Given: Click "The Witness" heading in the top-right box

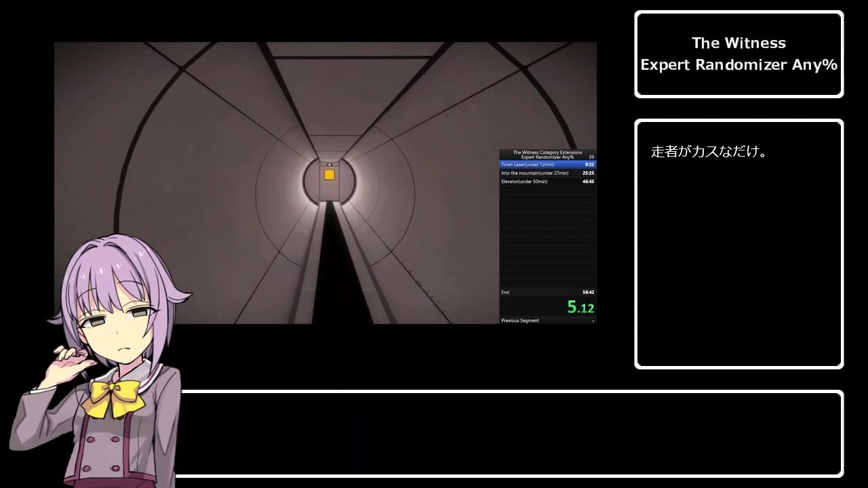Looking at the screenshot, I should point(738,43).
